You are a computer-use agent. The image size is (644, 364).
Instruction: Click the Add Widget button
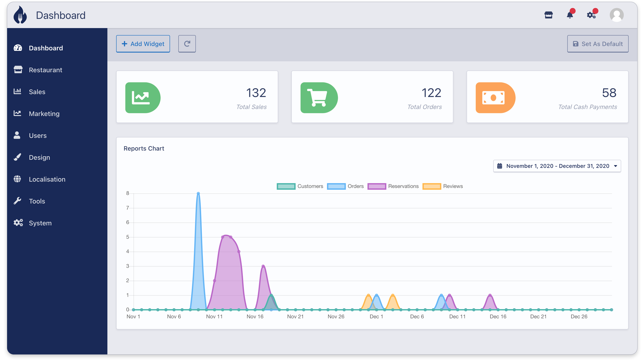click(143, 44)
